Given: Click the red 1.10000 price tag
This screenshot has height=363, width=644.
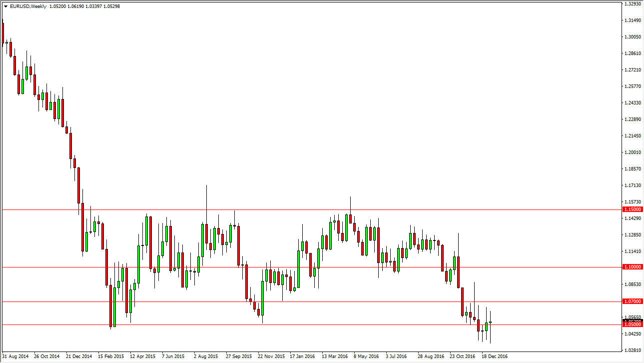Looking at the screenshot, I should click(632, 267).
